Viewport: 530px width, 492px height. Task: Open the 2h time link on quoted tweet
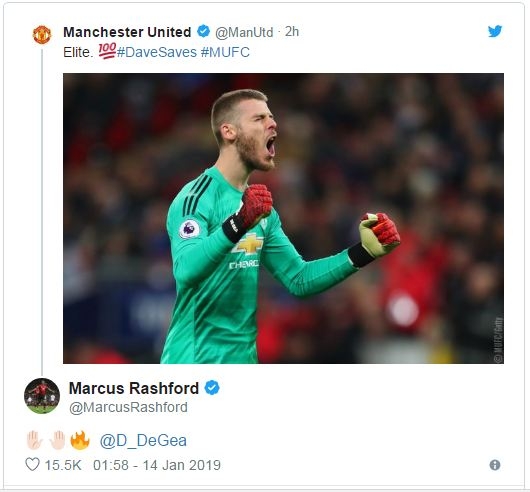(292, 32)
